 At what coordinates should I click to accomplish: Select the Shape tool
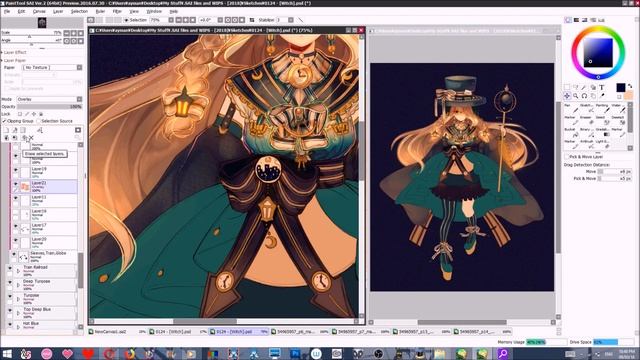(x=593, y=87)
